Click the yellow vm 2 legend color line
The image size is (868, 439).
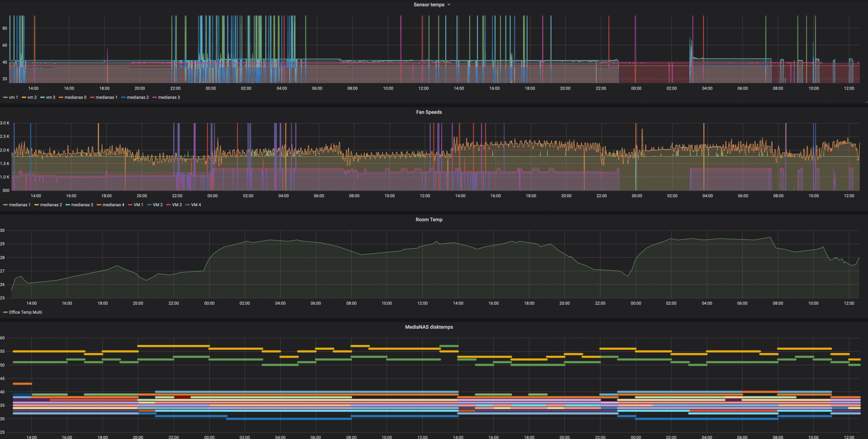(x=24, y=98)
